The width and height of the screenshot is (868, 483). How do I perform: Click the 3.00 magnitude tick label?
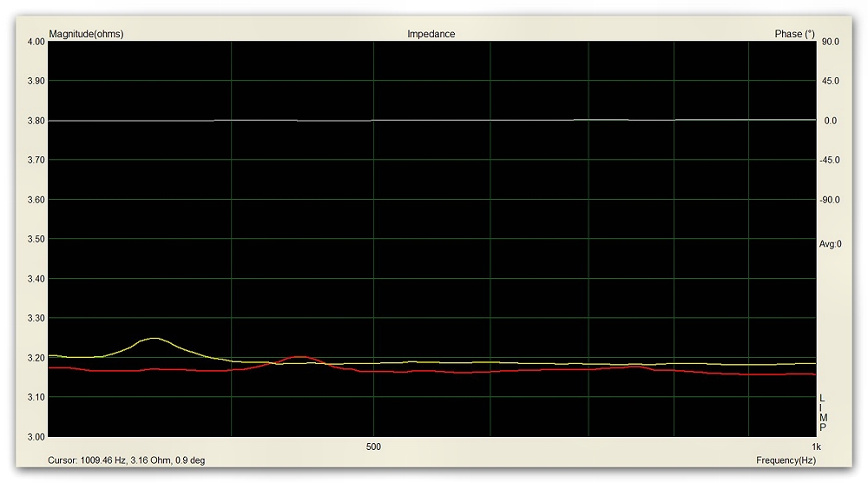35,437
